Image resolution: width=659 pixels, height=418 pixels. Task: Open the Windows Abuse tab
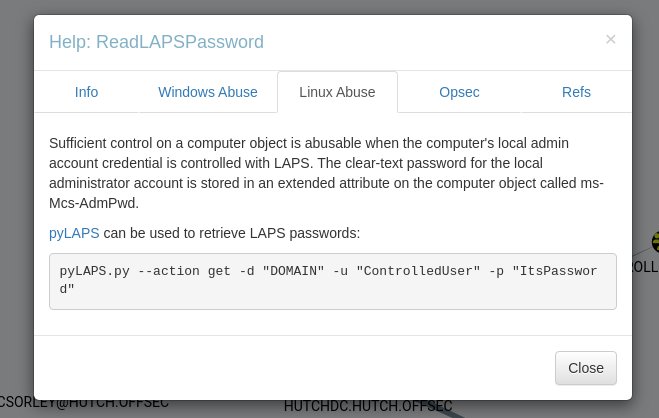coord(208,92)
